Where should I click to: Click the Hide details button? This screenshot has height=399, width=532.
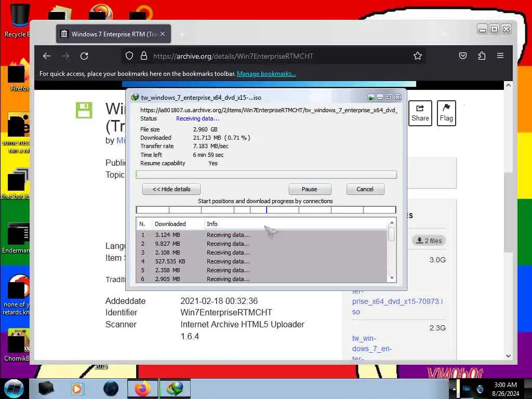[171, 189]
